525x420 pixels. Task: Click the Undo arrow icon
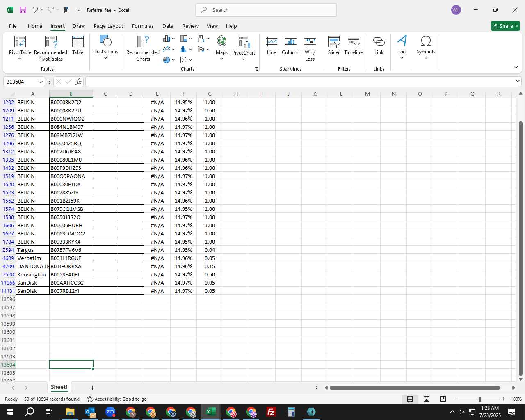[35, 10]
